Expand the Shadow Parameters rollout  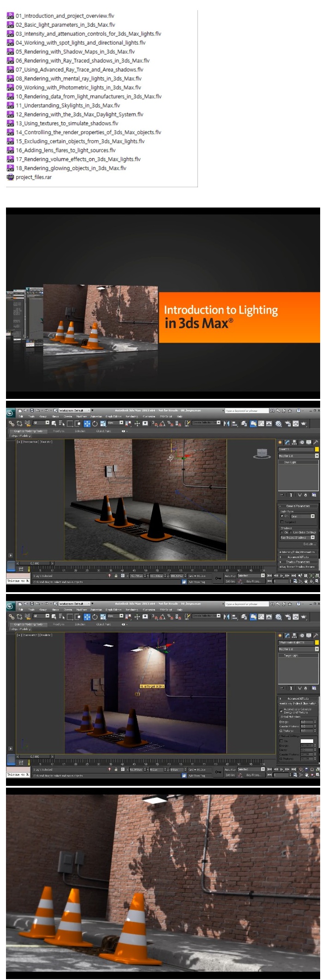[x=298, y=562]
